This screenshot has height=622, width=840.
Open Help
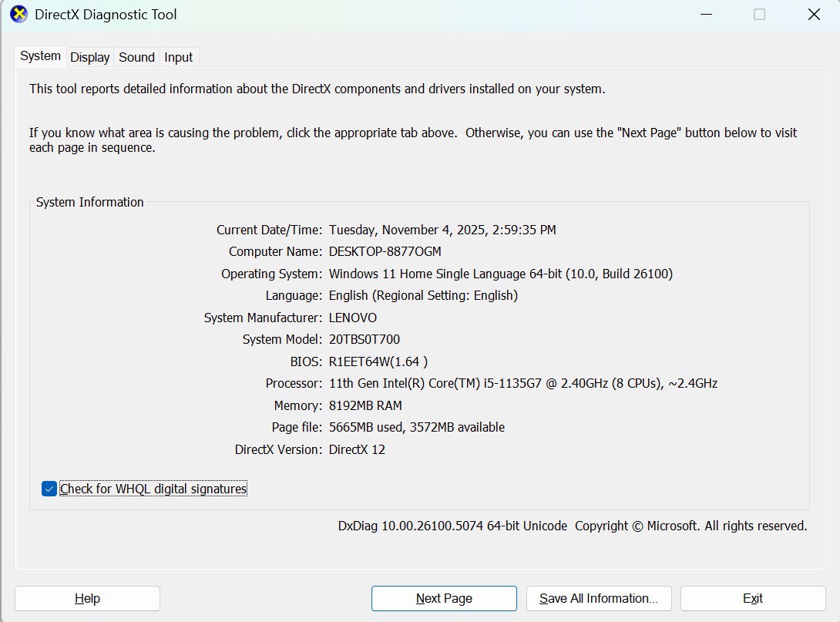tap(87, 598)
